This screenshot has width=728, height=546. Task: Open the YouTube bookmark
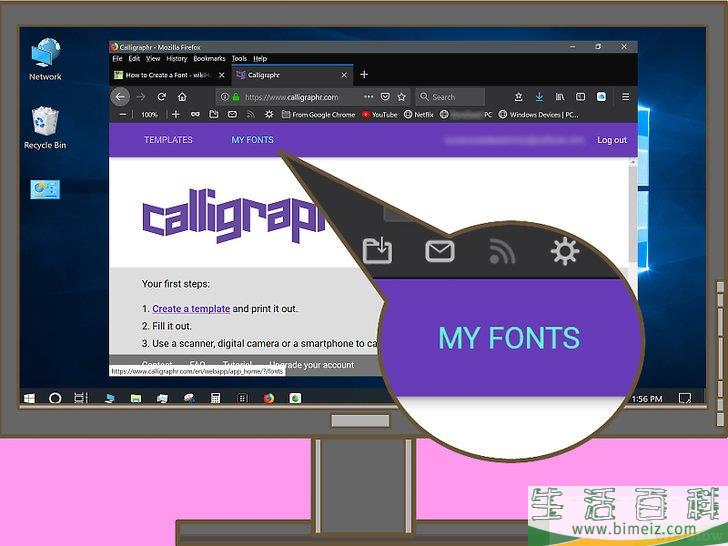click(379, 114)
